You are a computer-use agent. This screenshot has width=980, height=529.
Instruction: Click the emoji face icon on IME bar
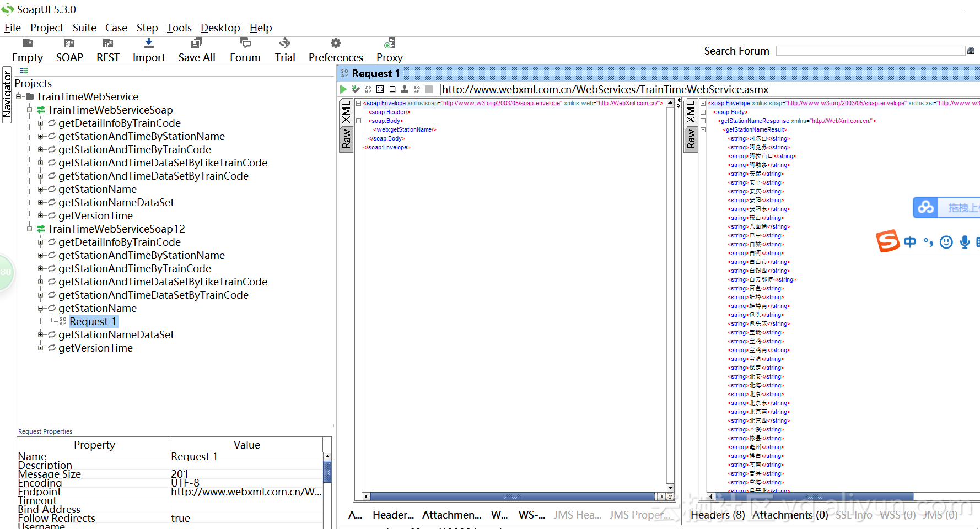pos(946,242)
